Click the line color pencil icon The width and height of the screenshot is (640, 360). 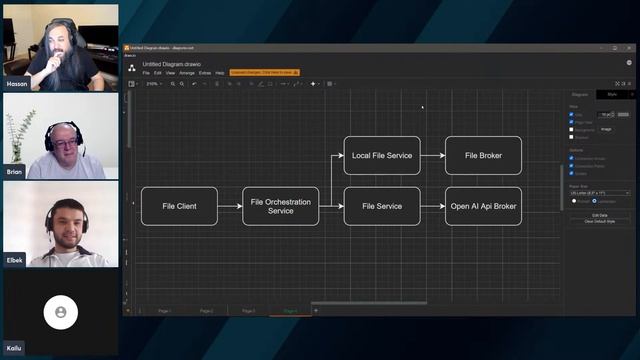pyautogui.click(x=260, y=84)
